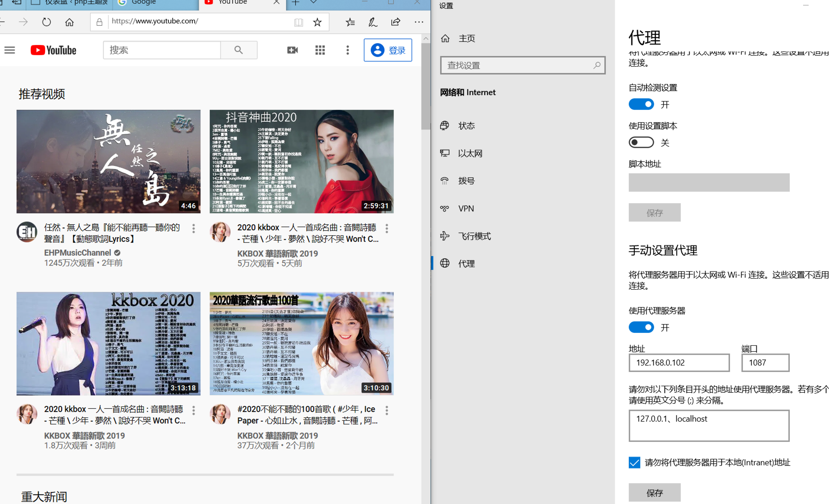Go to YouTube home via logo
Image resolution: width=829 pixels, height=504 pixels.
54,50
